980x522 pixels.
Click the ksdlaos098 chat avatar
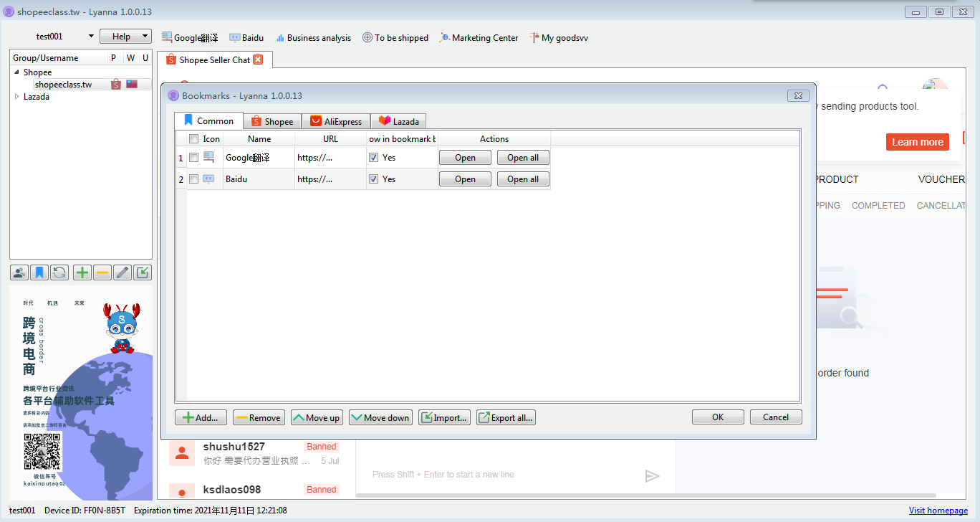point(182,490)
